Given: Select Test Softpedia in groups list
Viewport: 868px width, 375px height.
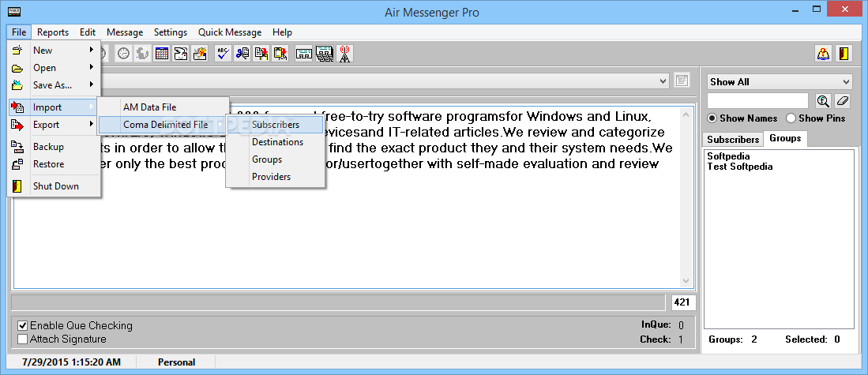Looking at the screenshot, I should [x=739, y=167].
